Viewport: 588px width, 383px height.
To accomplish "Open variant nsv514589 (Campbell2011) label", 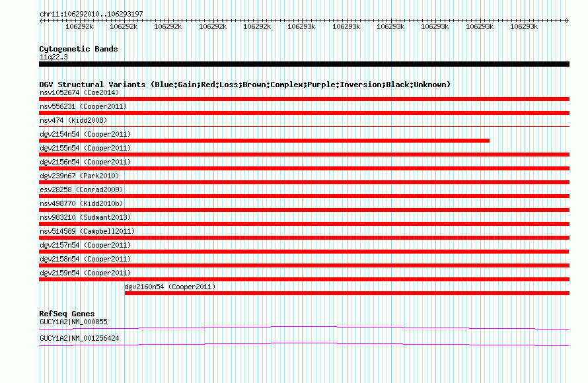I will click(87, 231).
